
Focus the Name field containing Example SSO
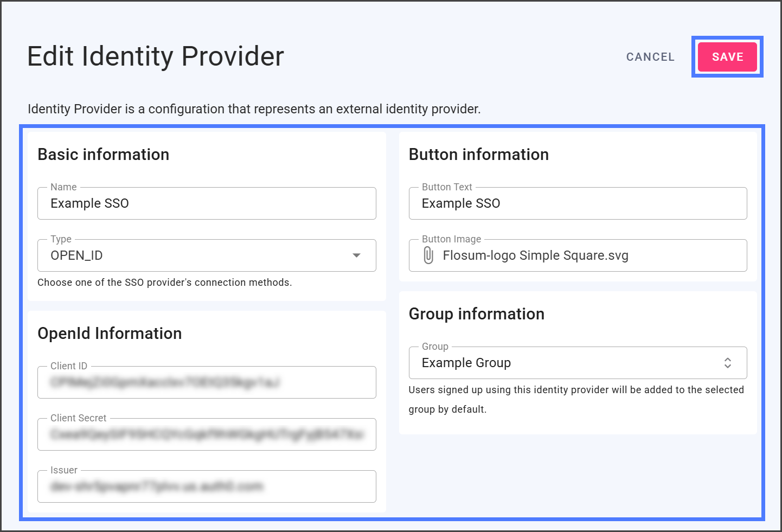[x=206, y=203]
